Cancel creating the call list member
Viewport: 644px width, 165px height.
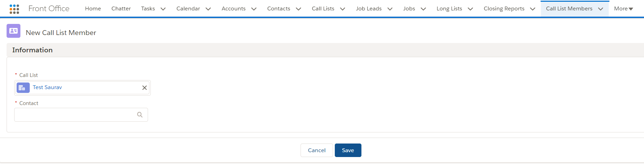(317, 150)
